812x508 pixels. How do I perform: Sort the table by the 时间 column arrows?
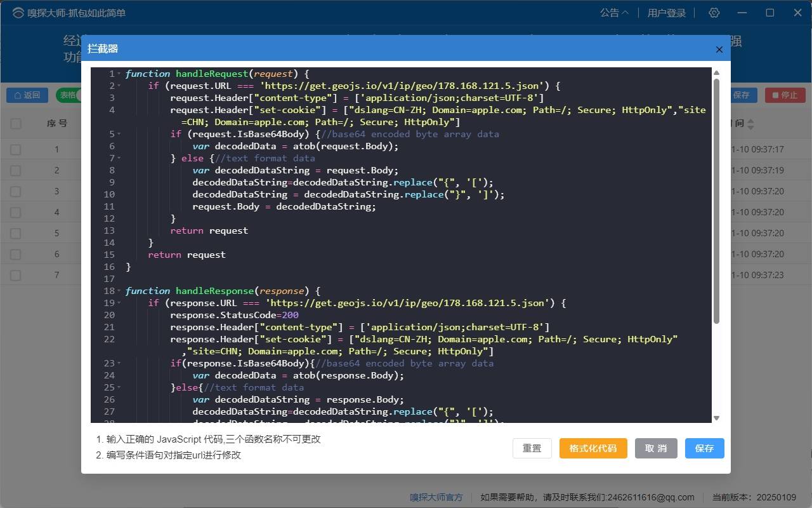(751, 124)
